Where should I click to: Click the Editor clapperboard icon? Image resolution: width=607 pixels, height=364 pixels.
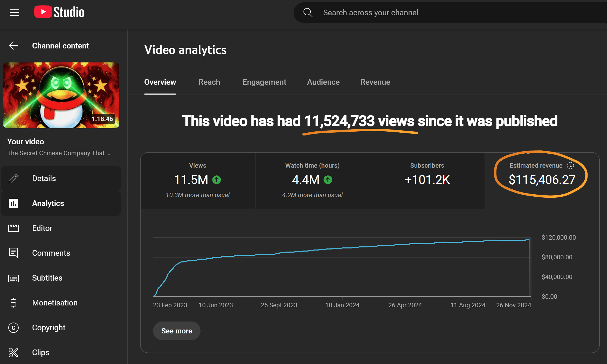click(x=13, y=228)
